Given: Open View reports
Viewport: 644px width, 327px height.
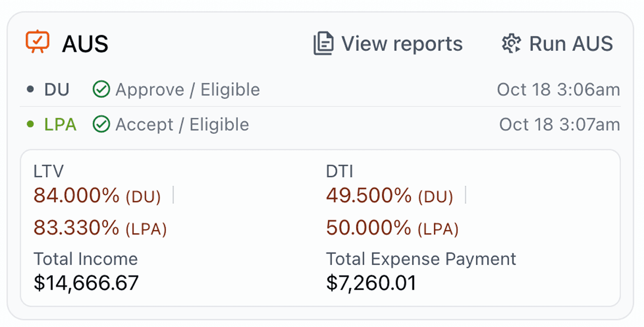Looking at the screenshot, I should [401, 44].
